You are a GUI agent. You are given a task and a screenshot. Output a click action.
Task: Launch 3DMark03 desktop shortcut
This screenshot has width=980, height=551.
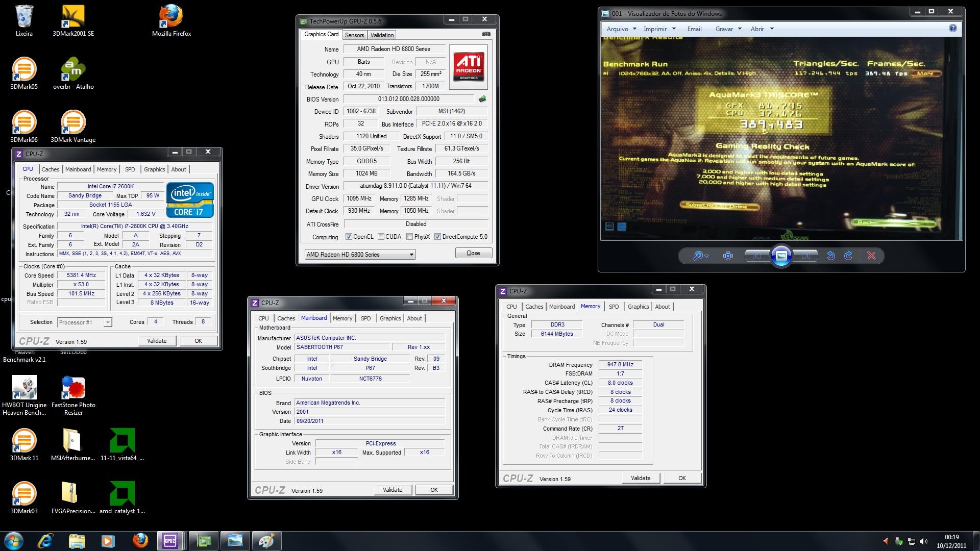point(24,498)
